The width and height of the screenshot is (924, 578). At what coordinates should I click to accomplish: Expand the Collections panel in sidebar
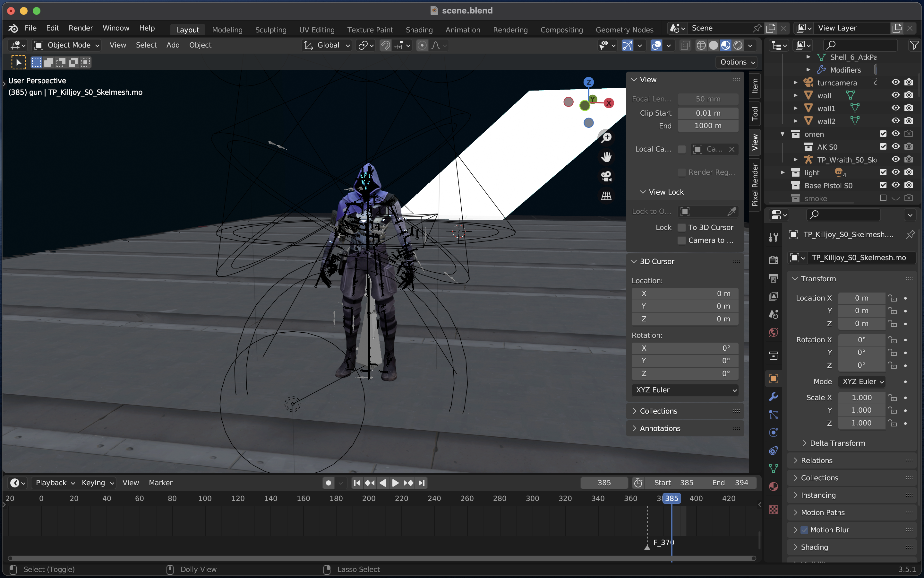point(685,411)
